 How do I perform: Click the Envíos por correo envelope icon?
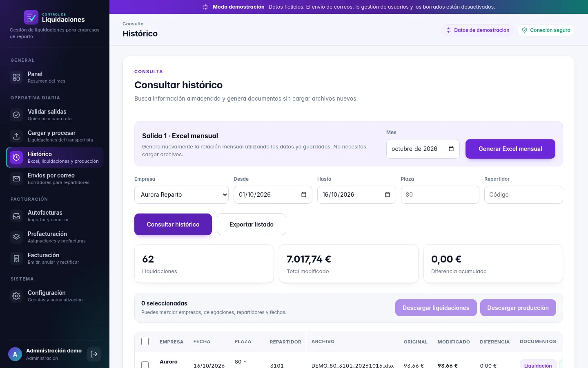[16, 179]
